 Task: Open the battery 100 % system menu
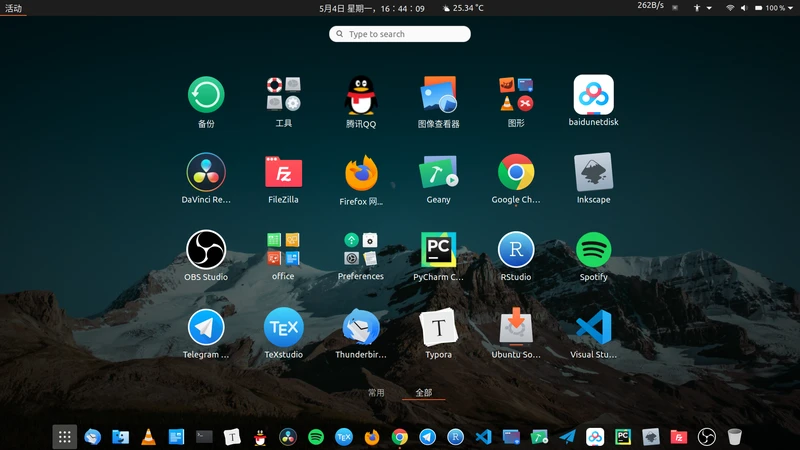(773, 8)
